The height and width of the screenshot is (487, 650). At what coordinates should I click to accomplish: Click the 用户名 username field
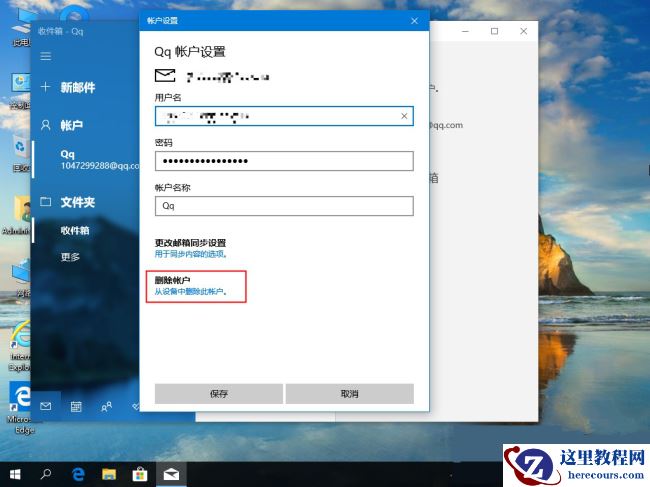point(284,116)
